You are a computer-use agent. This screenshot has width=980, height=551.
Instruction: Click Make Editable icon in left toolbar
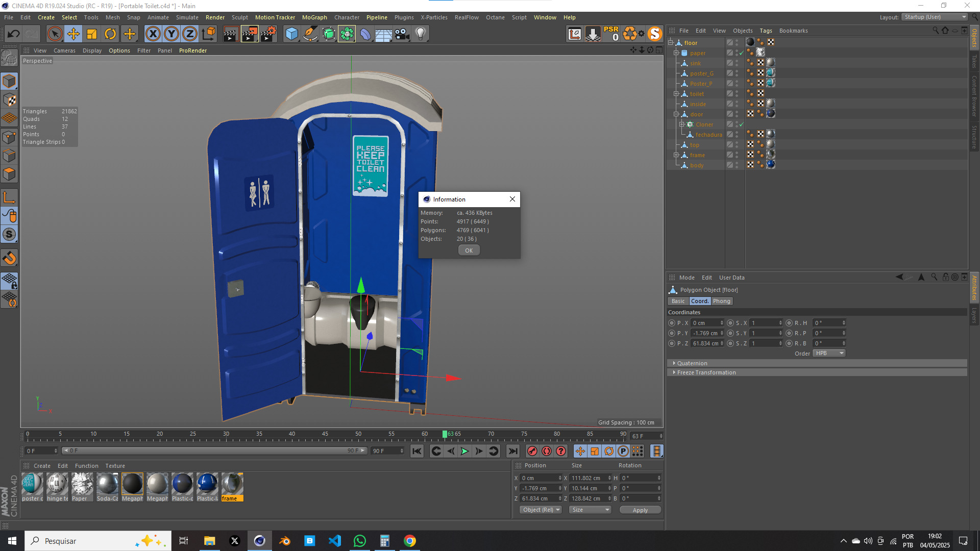pos(9,58)
